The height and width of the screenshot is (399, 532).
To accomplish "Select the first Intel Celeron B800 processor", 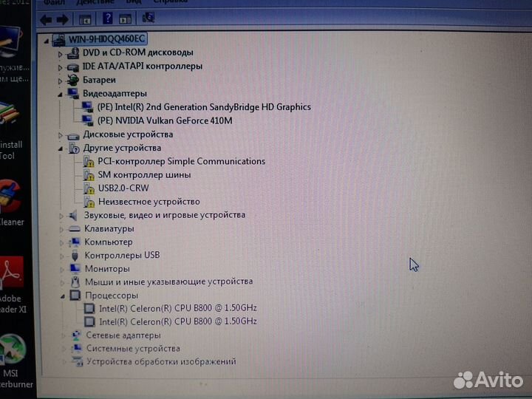I will click(x=178, y=308).
